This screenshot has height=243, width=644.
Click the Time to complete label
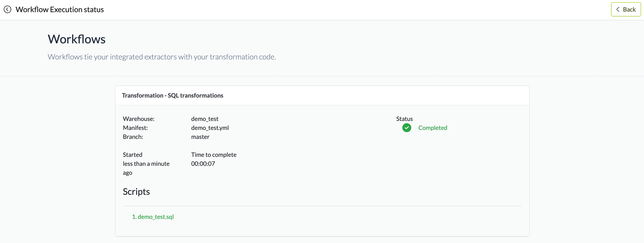(x=214, y=155)
